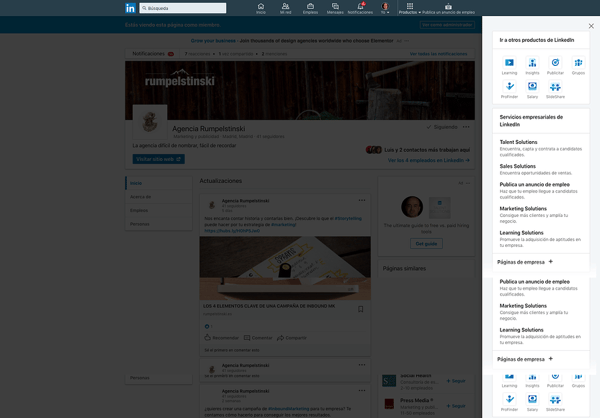Screen dimensions: 600x418
Task: Click the #Storytelling hashtag link
Action: 348,219
